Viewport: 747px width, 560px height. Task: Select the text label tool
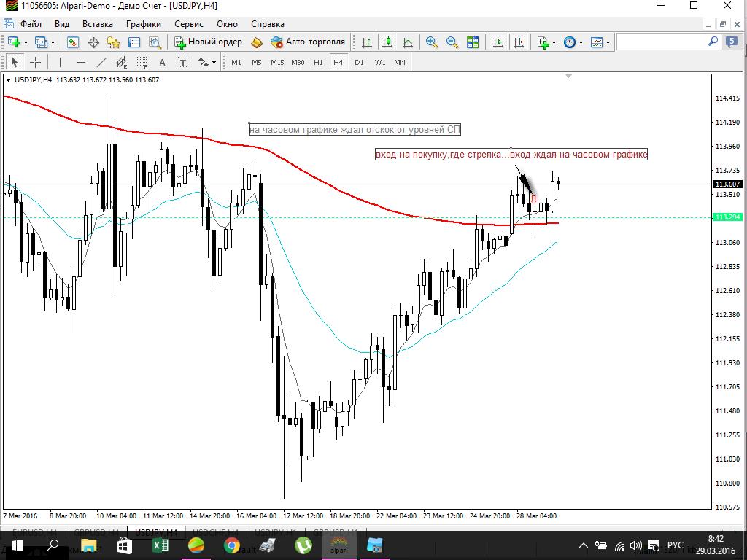[x=182, y=63]
